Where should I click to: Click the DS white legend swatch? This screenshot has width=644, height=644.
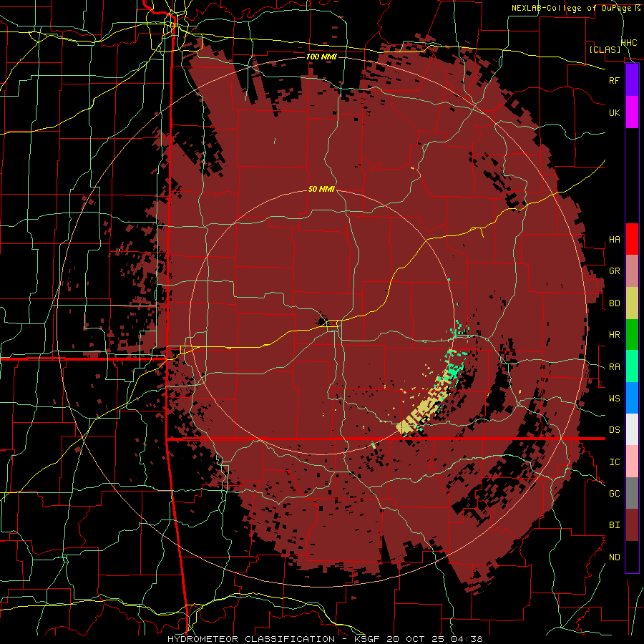632,429
